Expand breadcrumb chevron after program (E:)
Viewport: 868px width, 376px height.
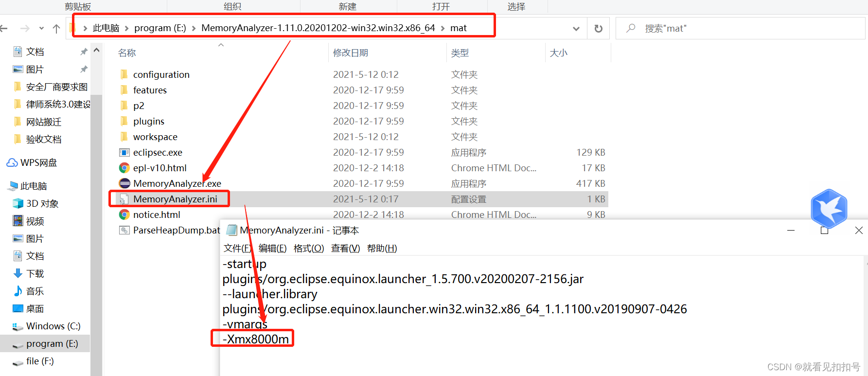194,28
